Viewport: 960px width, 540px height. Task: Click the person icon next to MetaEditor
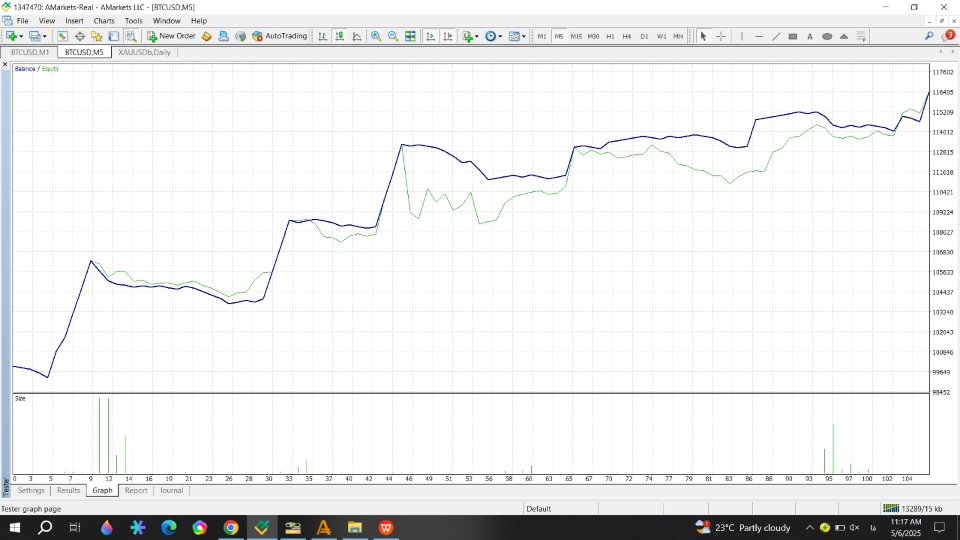223,37
